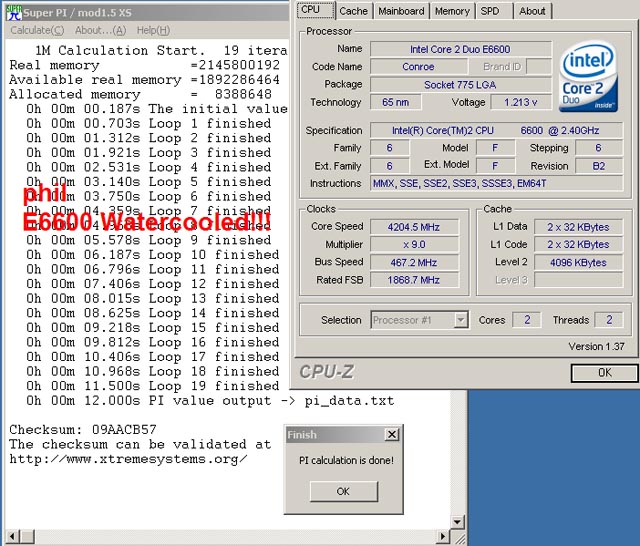Click the horizontal scrollbar left arrow
The image size is (640, 546).
[x=13, y=536]
